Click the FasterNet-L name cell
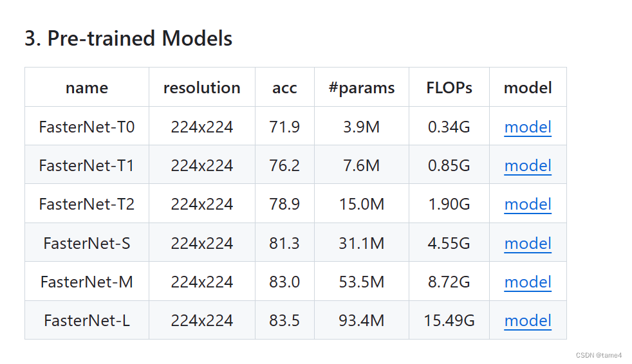 point(87,320)
